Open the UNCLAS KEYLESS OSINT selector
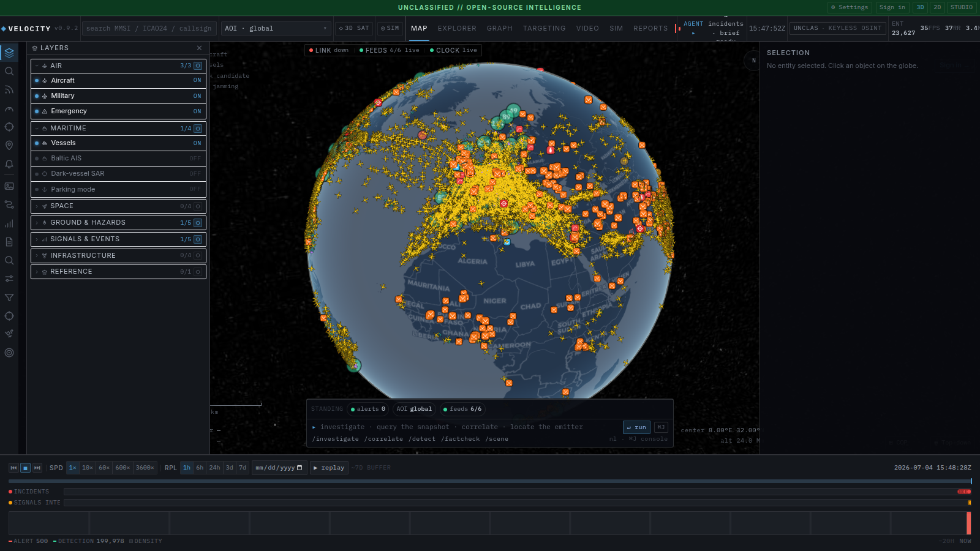 [837, 28]
